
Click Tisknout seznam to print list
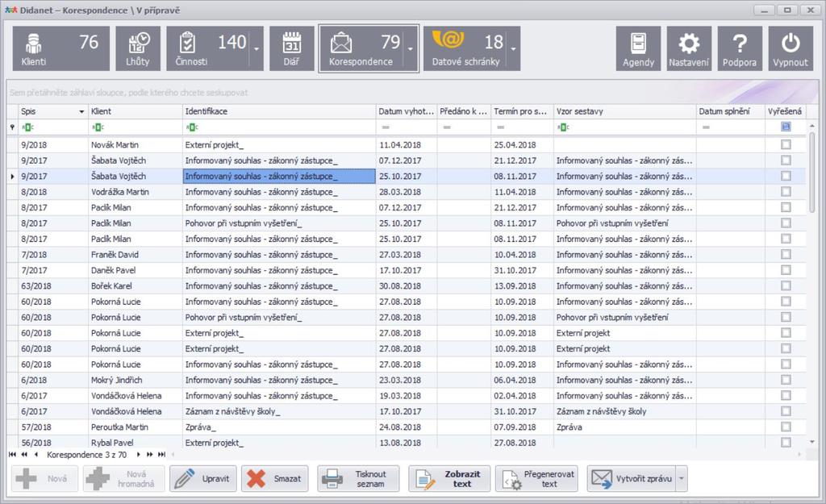pos(358,479)
